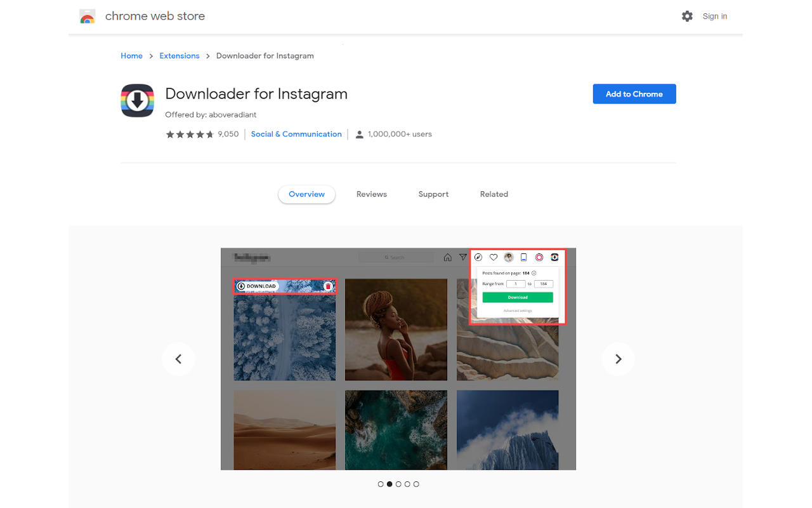The width and height of the screenshot is (812, 508).
Task: Select the Overview tab
Action: pyautogui.click(x=306, y=194)
